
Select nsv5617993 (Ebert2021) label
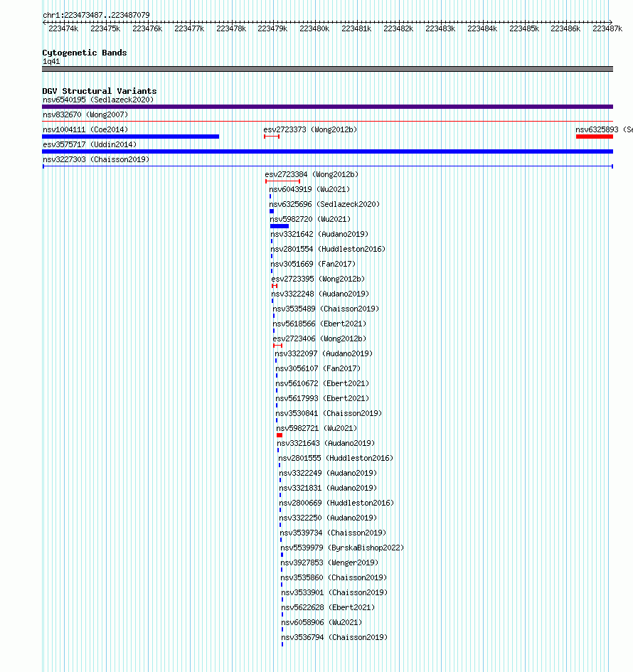(x=322, y=399)
